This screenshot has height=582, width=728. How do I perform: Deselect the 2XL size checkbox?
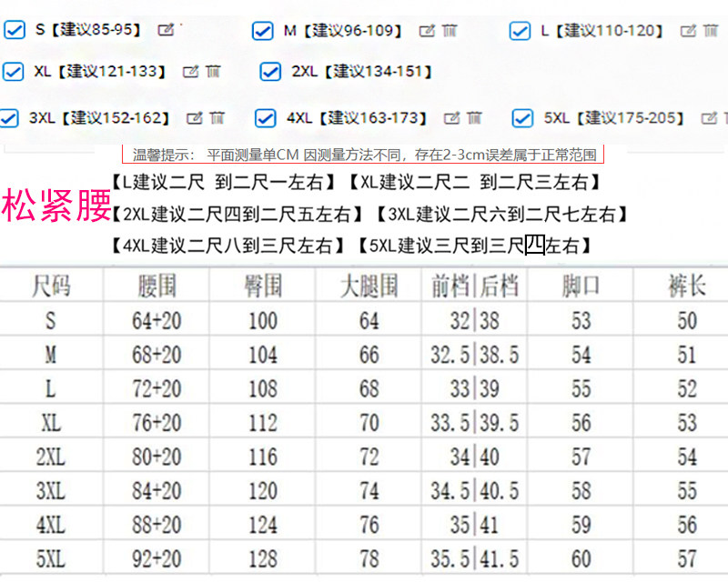click(x=270, y=72)
